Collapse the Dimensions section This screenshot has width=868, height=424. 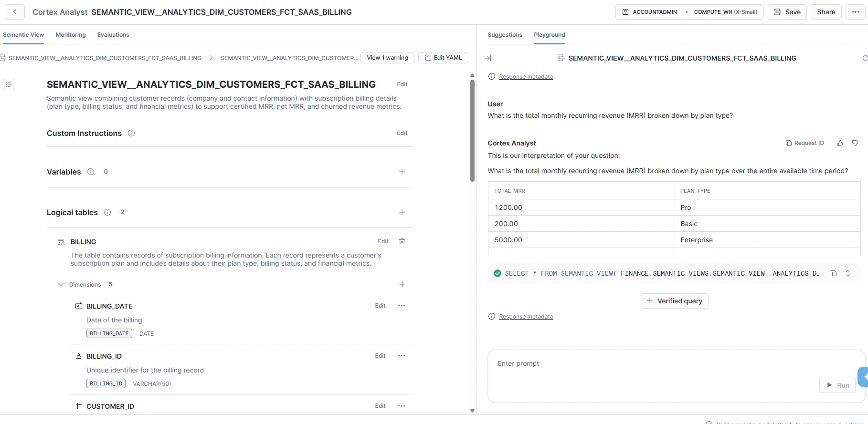click(61, 285)
